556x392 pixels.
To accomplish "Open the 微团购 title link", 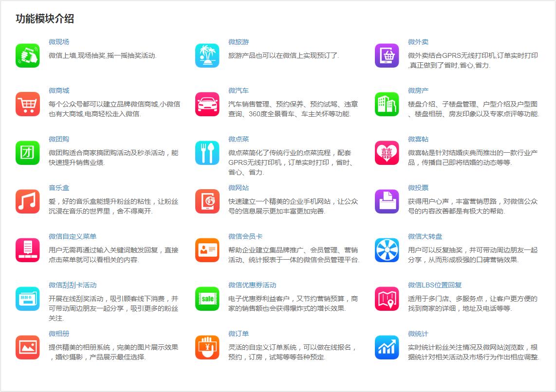I will (x=59, y=139).
